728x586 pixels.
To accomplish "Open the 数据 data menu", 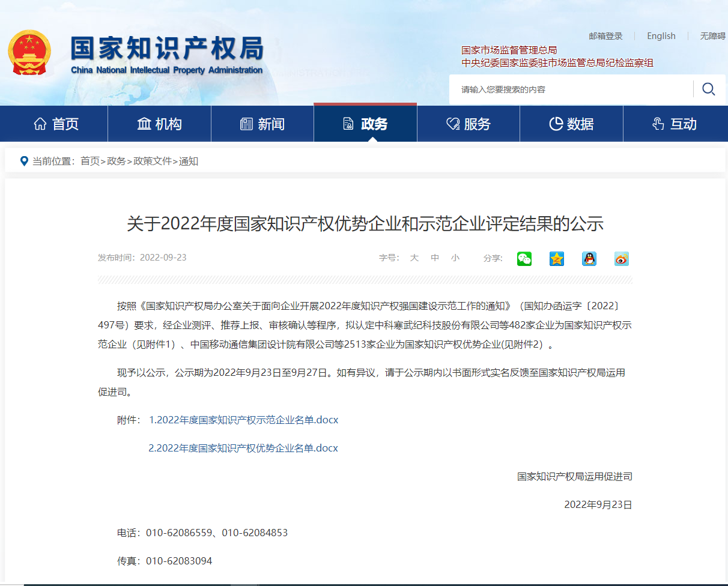I will (571, 124).
